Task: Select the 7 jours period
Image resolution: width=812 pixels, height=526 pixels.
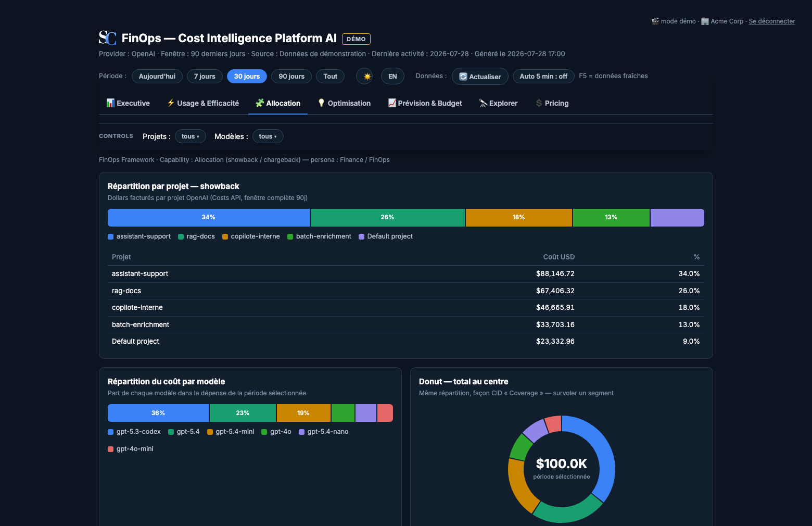Action: (205, 77)
